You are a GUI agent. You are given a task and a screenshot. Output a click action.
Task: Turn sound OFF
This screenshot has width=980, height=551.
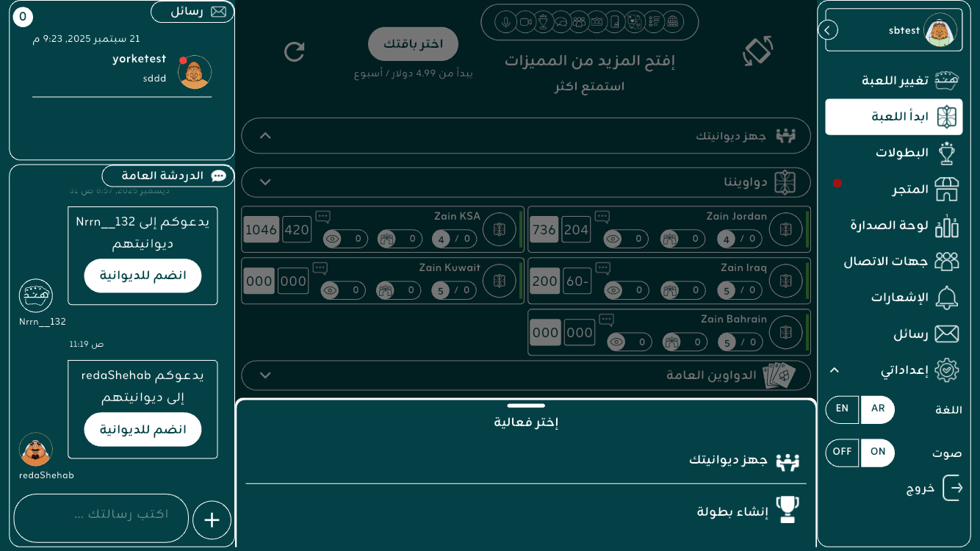842,453
